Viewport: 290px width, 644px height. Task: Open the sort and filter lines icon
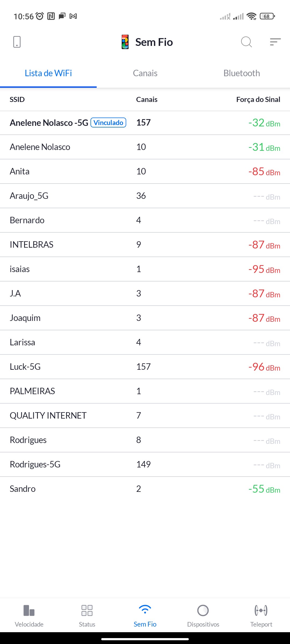click(275, 42)
